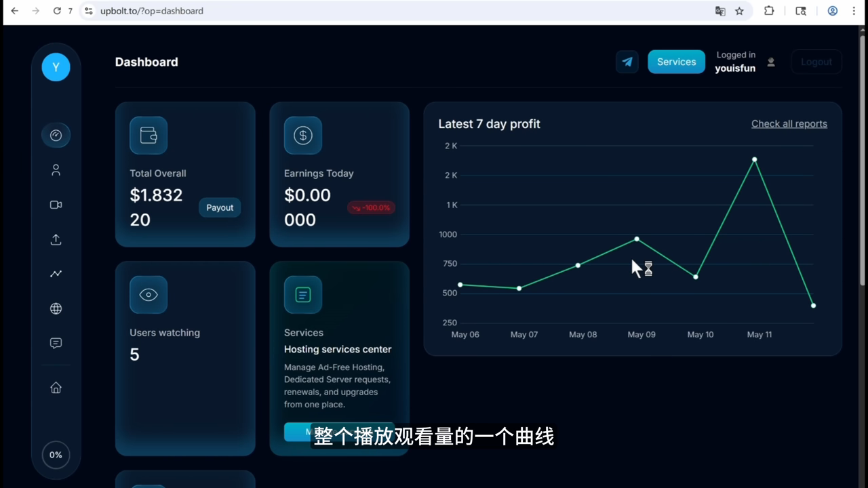The image size is (868, 488).
Task: Open the dashboard gauge icon in sidebar
Action: coord(56,135)
